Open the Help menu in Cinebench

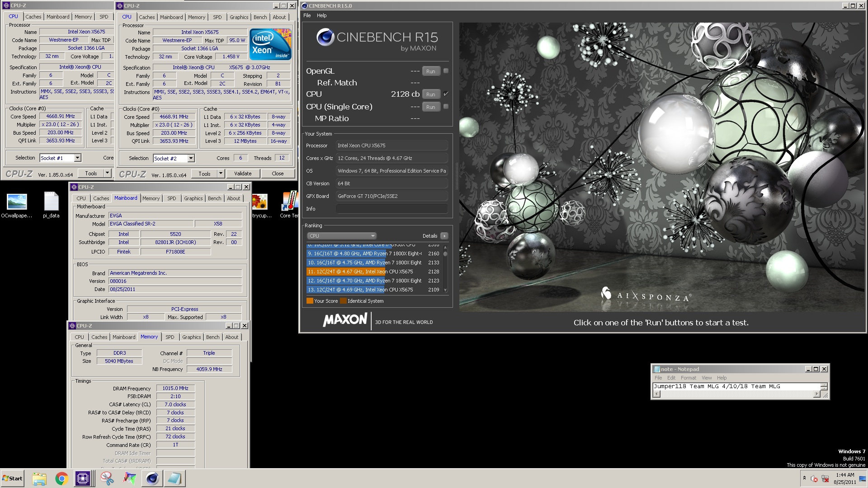[x=321, y=15]
